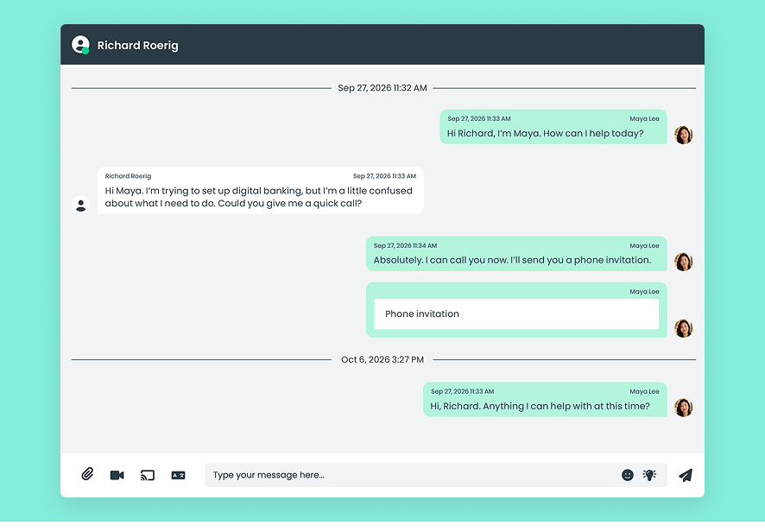Click Maya's photo beside "Anything I can help with" message

click(684, 407)
